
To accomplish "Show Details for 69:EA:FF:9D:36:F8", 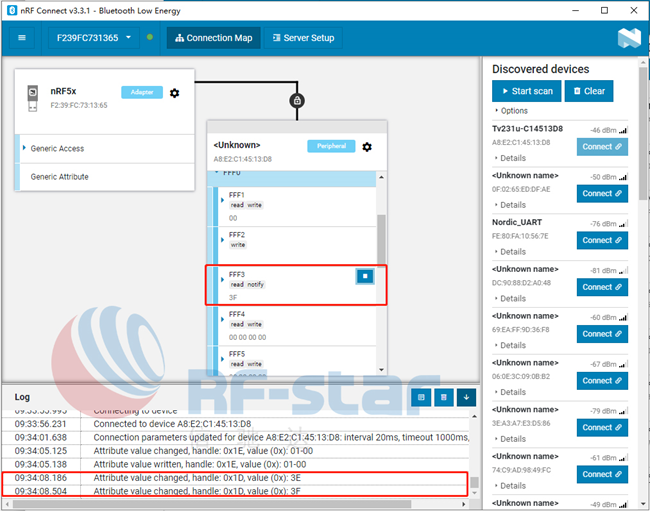I will tap(510, 345).
